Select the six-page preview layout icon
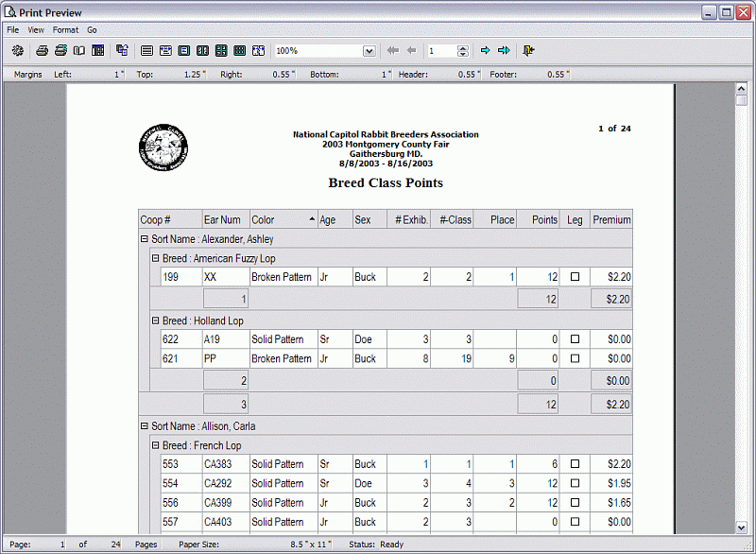This screenshot has height=554, width=756. pyautogui.click(x=240, y=51)
